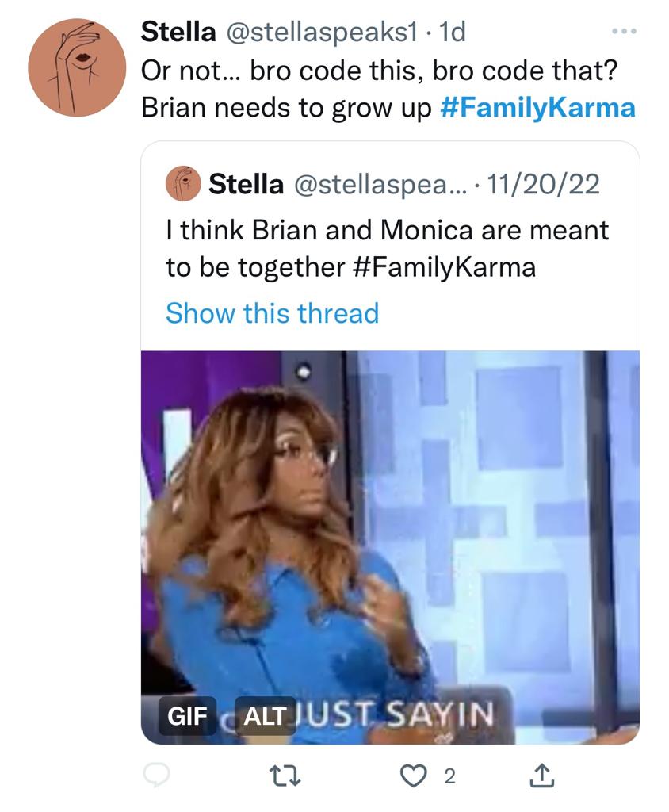
Task: Retweet this post using the arrows icon
Action: click(286, 776)
